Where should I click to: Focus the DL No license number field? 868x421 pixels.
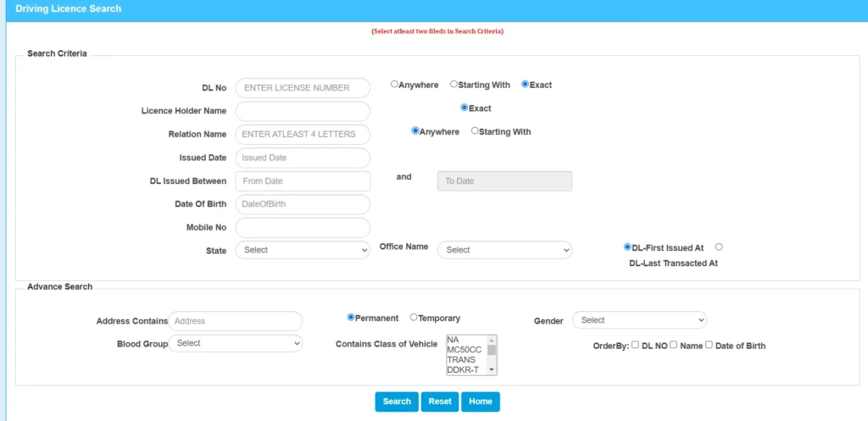click(303, 88)
